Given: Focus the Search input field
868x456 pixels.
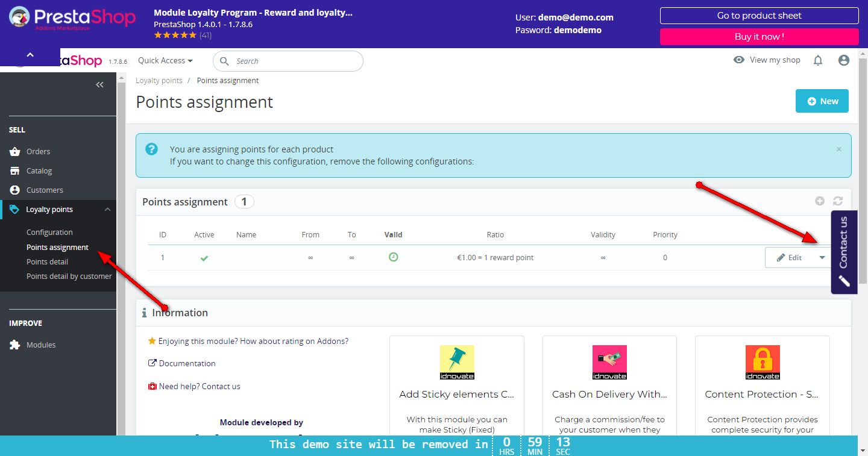Looking at the screenshot, I should (288, 61).
